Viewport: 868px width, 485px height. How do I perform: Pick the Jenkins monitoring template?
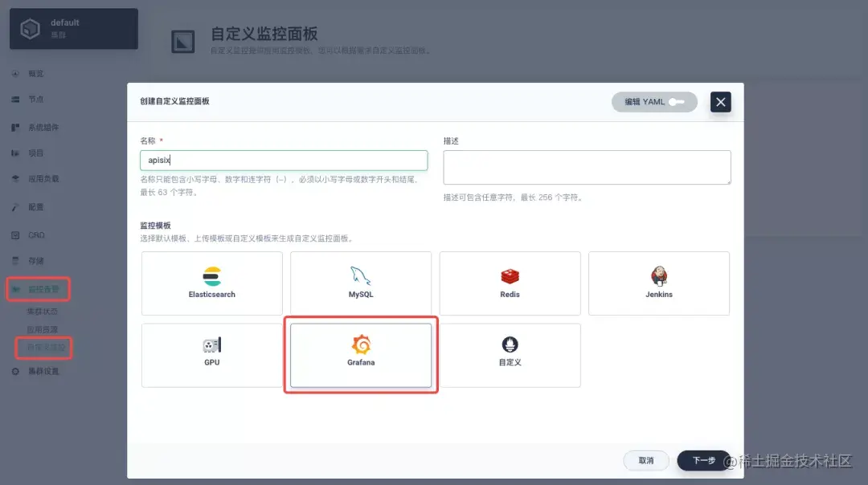tap(659, 283)
